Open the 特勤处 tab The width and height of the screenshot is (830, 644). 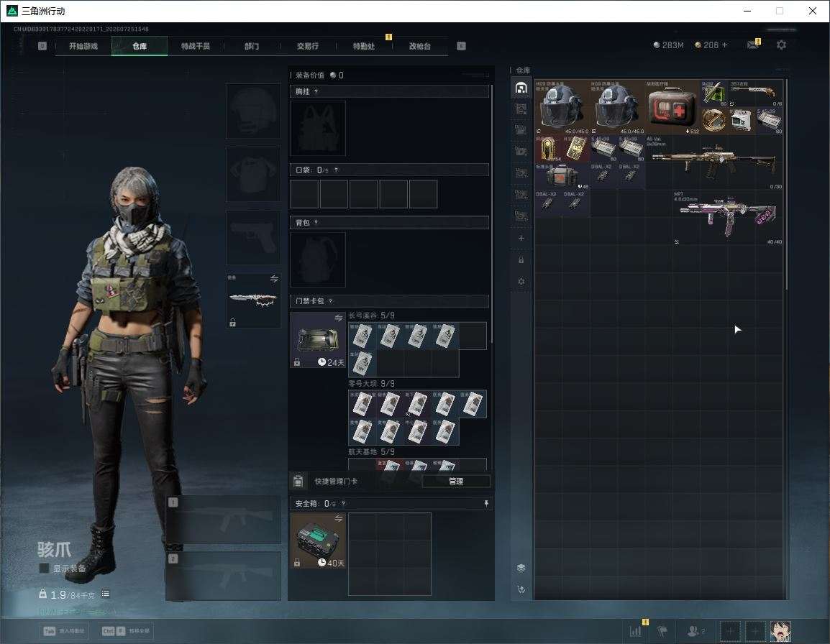[x=364, y=46]
